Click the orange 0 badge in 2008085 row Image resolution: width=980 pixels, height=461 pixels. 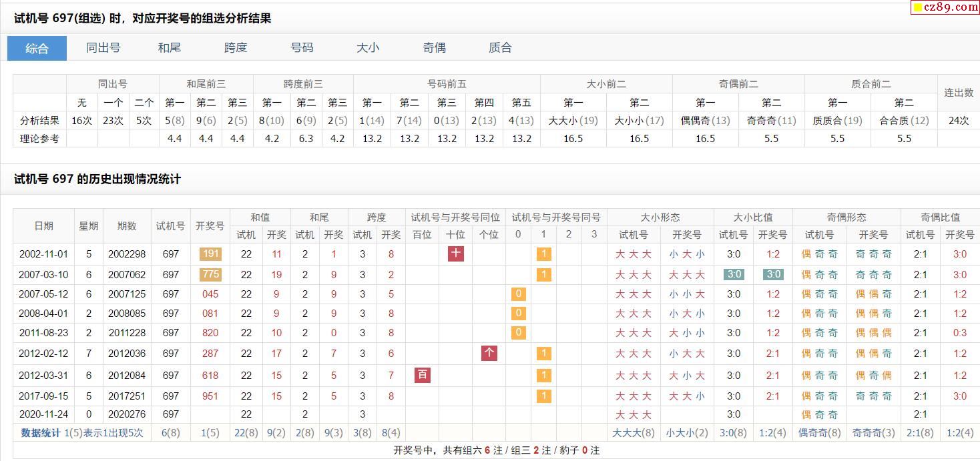click(519, 314)
